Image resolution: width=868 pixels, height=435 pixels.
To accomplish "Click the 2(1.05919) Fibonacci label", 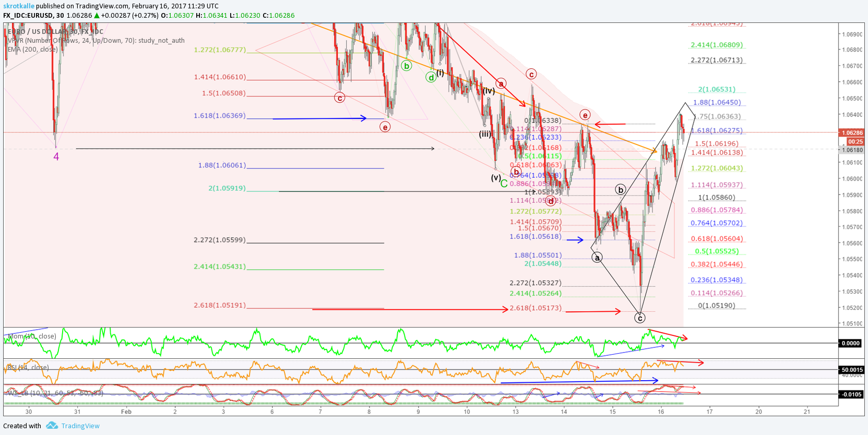I will pos(227,188).
